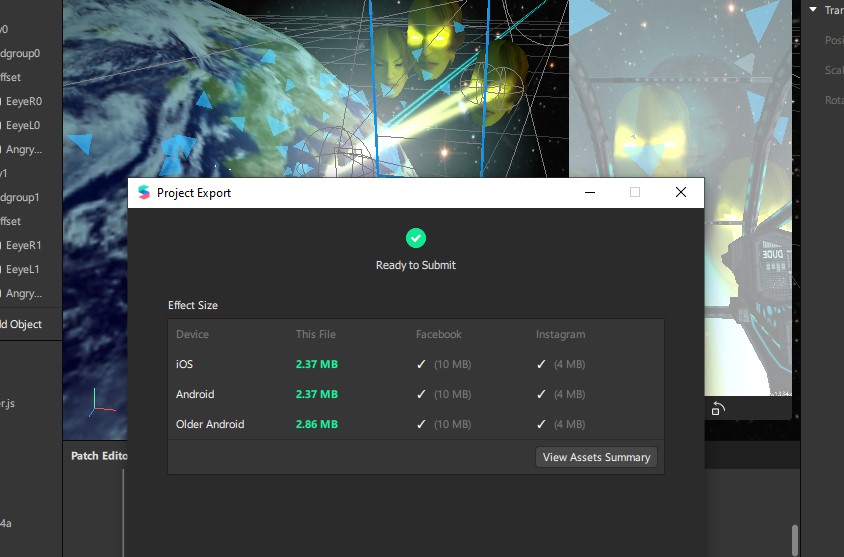Click the vertical scrollbar at the bottom right
The image size is (844, 557).
point(794,540)
